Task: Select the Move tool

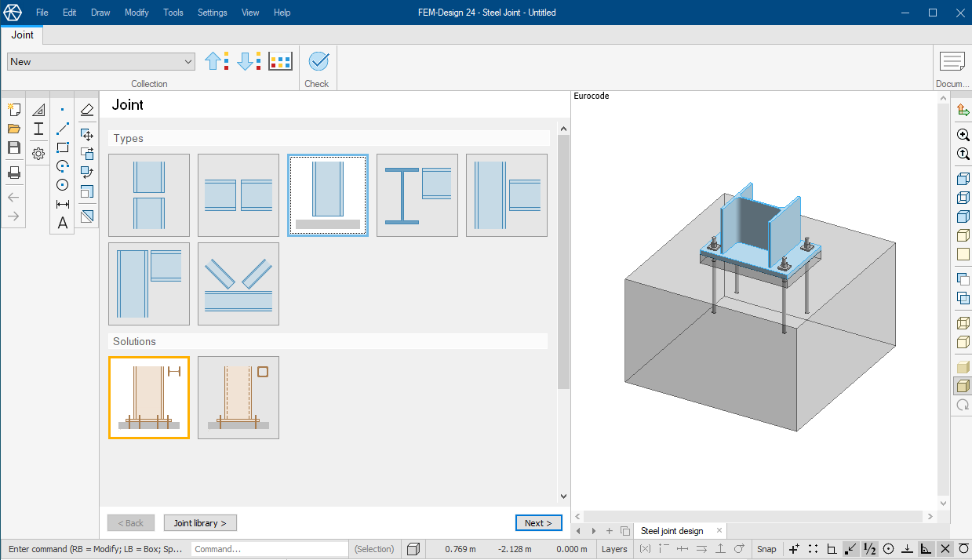Action: 87,135
